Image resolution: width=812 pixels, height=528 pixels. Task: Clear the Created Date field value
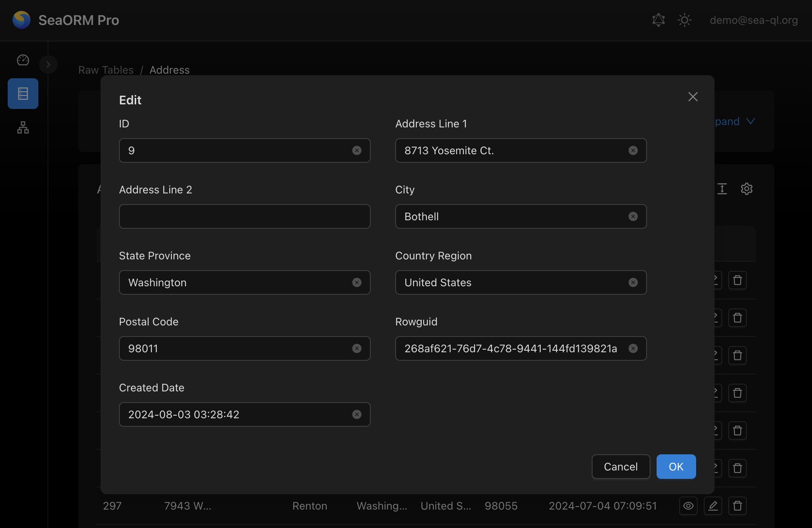pos(357,414)
